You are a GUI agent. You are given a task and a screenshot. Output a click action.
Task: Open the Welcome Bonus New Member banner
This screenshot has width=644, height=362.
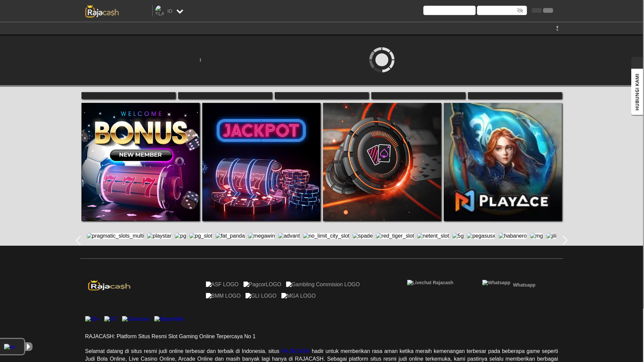point(141,162)
